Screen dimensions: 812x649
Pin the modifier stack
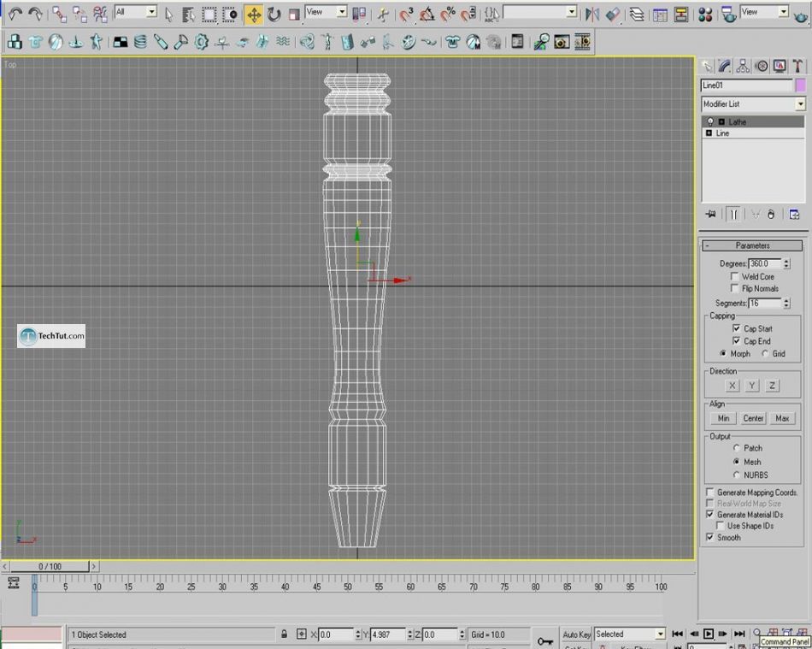point(710,215)
